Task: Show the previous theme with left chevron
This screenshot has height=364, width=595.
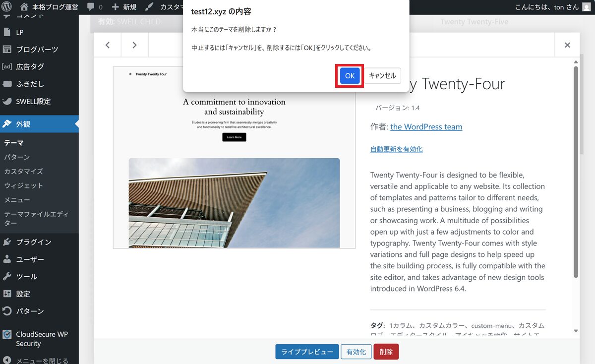Action: (108, 45)
